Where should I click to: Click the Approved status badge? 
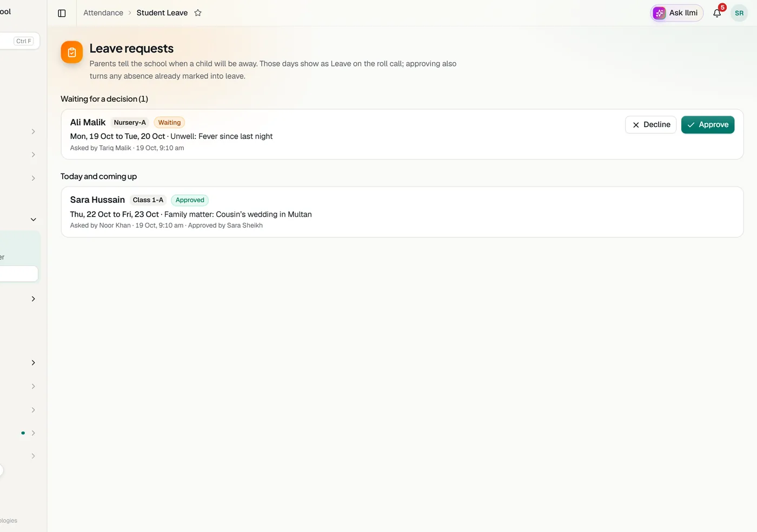(190, 200)
